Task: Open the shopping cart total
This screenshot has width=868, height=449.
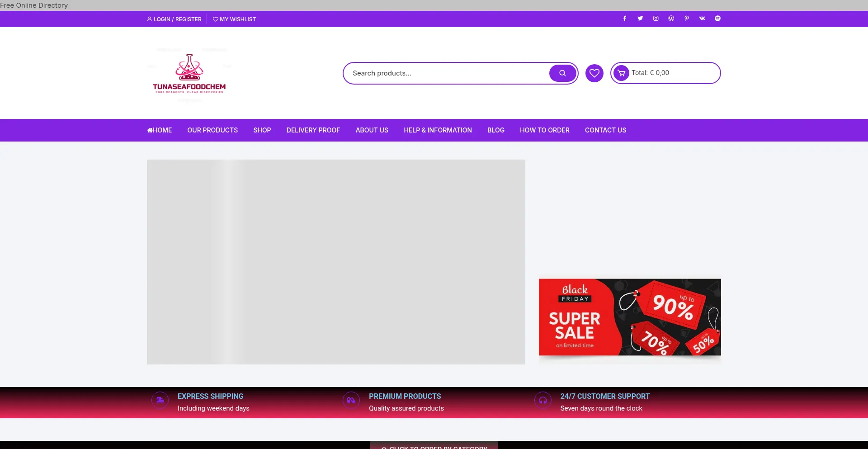Action: click(665, 73)
